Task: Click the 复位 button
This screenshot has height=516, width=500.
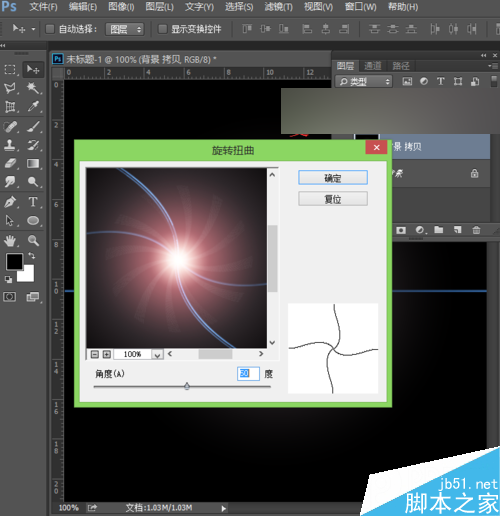Action: click(333, 199)
